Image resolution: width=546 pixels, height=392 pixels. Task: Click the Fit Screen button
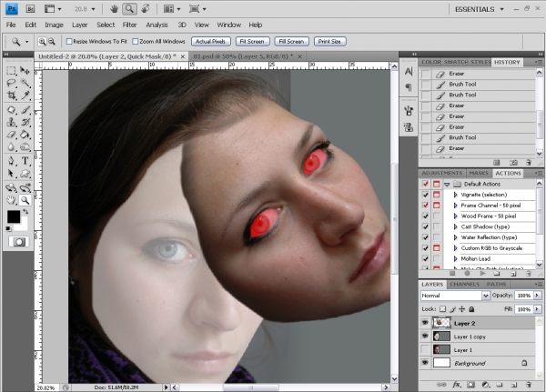pos(252,42)
